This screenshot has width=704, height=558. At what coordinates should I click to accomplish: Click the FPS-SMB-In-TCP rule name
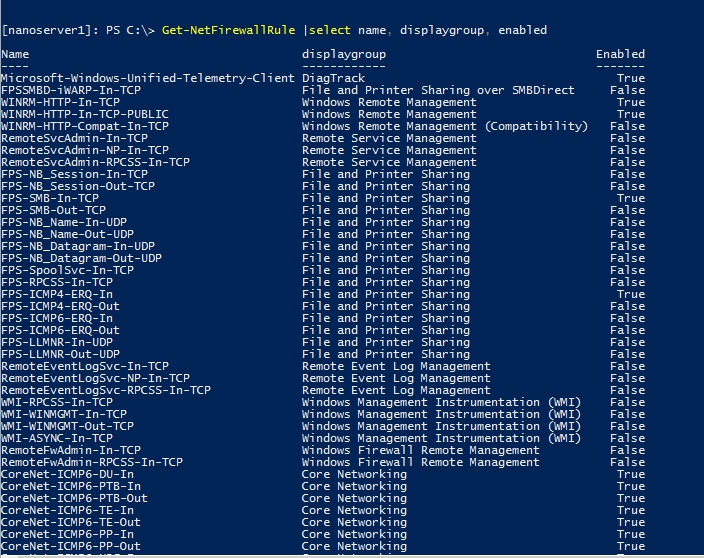(x=50, y=198)
